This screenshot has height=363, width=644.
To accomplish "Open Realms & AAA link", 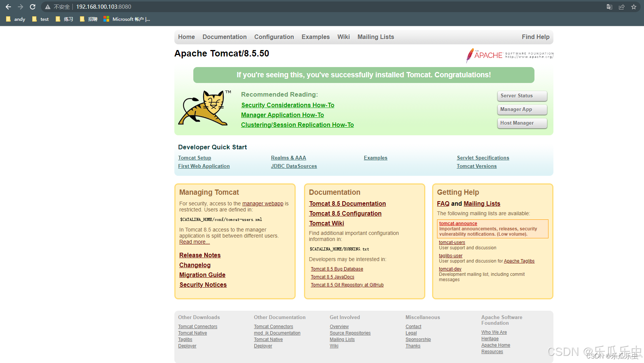I will coord(288,158).
